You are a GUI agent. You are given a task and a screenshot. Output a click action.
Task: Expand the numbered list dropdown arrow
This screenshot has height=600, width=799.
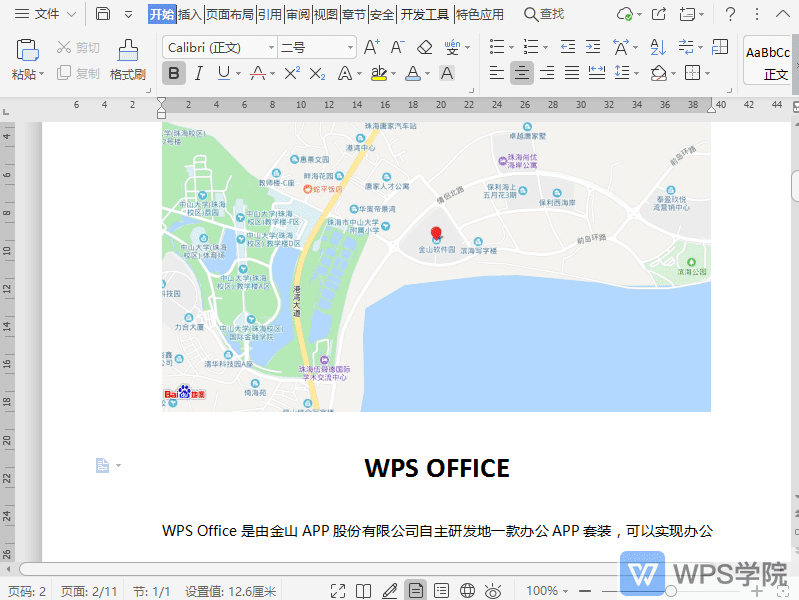[x=545, y=48]
